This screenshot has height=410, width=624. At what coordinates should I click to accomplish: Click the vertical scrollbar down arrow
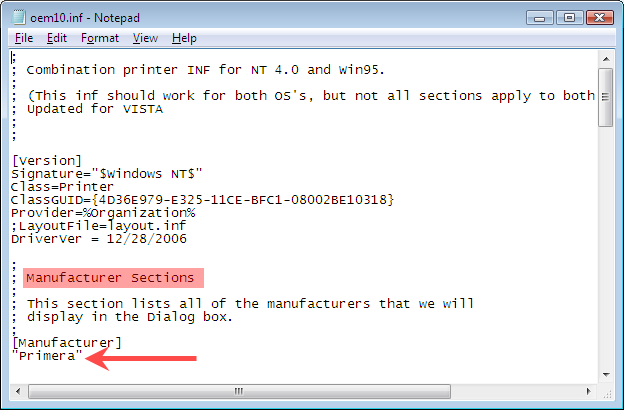tap(606, 375)
